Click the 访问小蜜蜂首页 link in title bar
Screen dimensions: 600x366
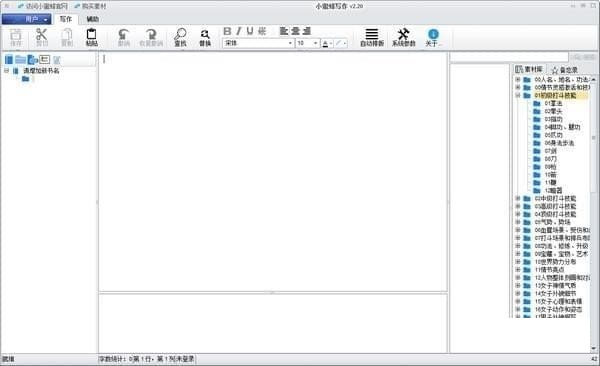pyautogui.click(x=43, y=6)
